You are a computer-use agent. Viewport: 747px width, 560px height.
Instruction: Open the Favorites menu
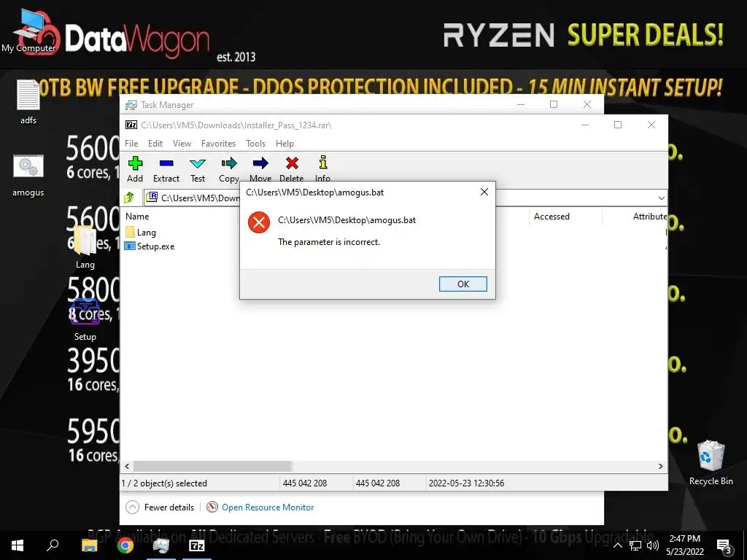pos(219,144)
